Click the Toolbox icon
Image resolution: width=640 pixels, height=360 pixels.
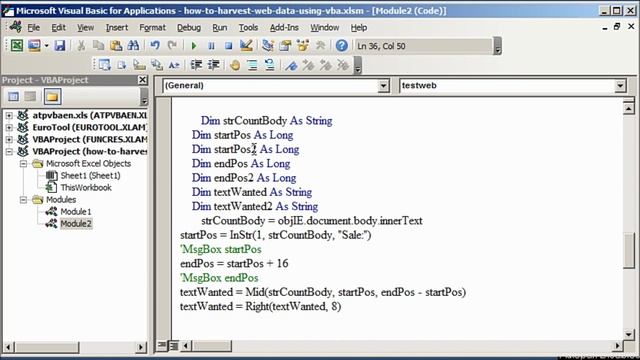tap(320, 45)
